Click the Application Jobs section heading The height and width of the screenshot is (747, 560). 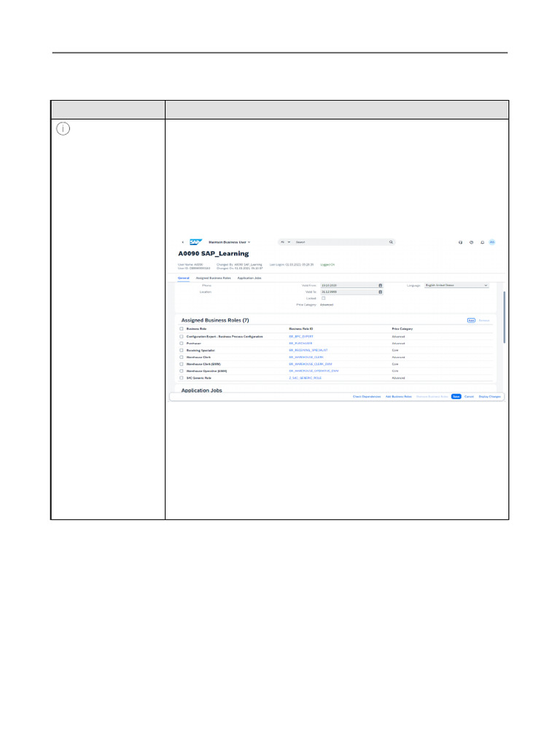(201, 390)
